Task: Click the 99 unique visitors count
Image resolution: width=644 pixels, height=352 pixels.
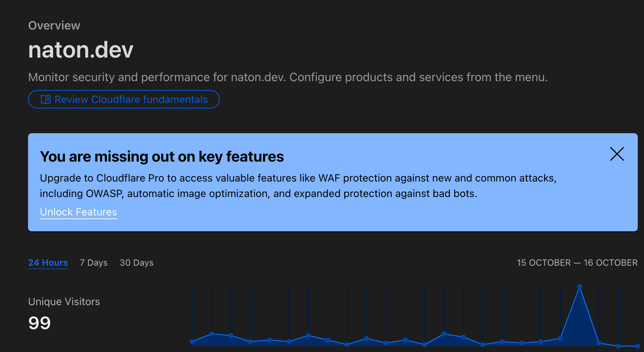Action: 39,323
